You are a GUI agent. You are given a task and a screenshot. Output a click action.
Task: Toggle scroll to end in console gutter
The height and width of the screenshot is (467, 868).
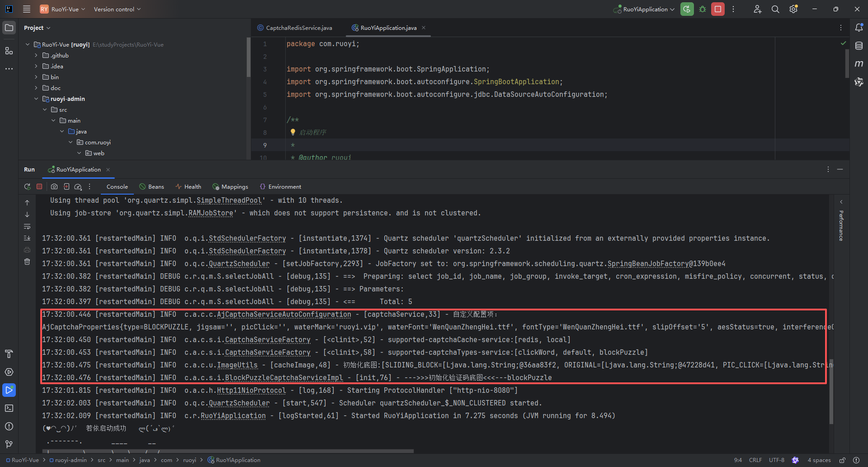coord(27,238)
